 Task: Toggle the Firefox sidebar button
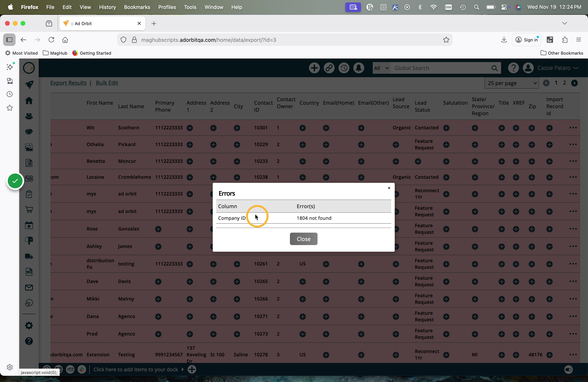pyautogui.click(x=9, y=40)
